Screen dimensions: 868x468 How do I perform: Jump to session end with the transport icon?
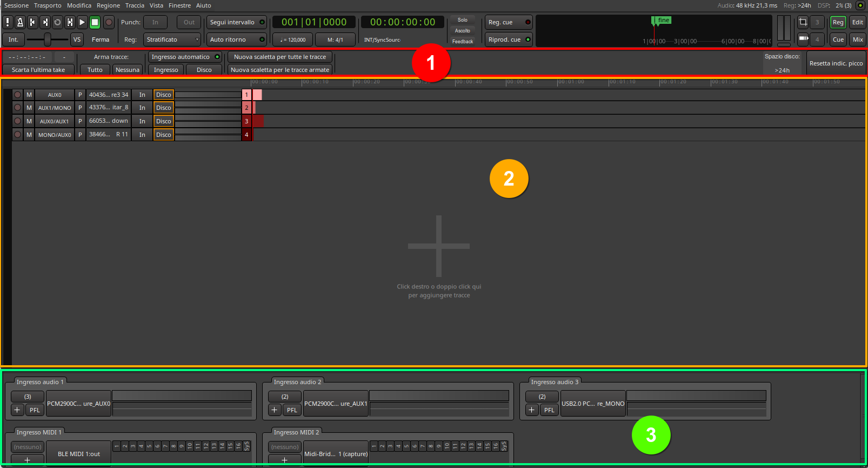45,22
